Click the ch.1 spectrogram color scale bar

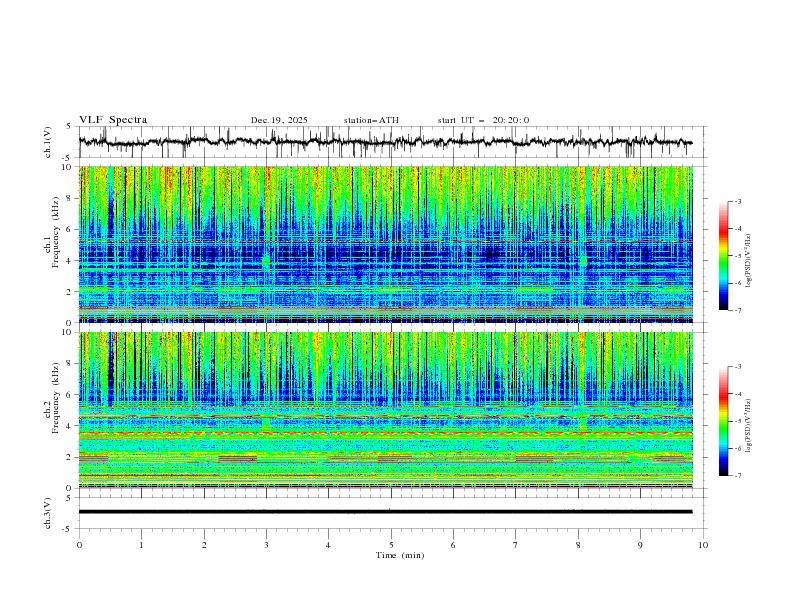pyautogui.click(x=723, y=255)
